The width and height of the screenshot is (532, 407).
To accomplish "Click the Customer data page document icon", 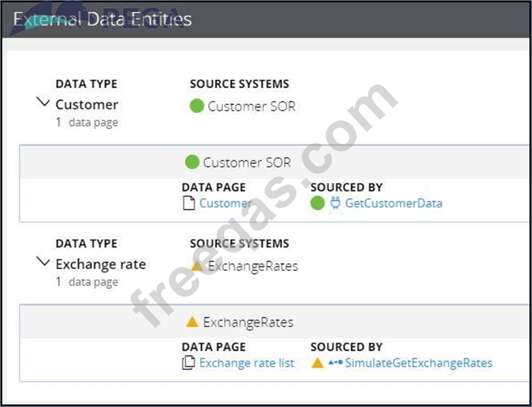I will click(x=189, y=203).
